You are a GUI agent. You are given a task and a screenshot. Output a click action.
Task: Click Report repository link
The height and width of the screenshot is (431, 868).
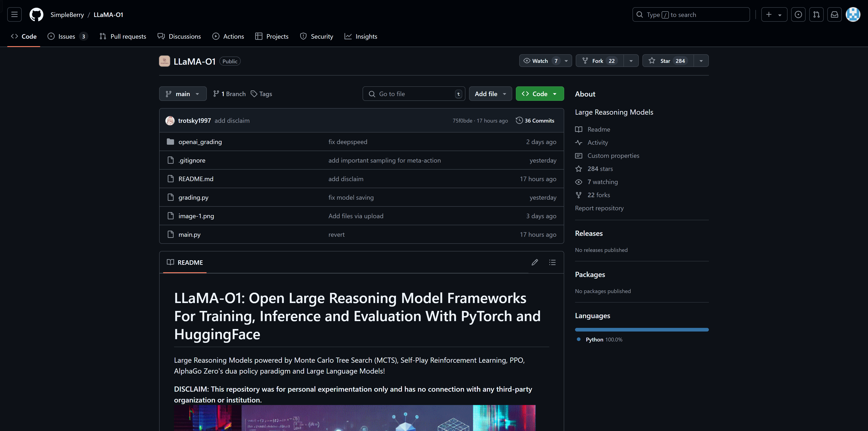[599, 208]
